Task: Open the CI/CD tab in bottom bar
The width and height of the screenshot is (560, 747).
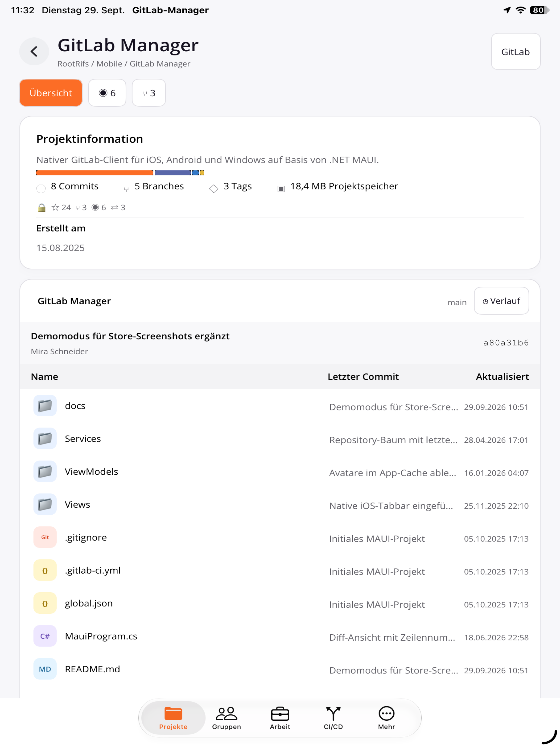Action: 333,718
